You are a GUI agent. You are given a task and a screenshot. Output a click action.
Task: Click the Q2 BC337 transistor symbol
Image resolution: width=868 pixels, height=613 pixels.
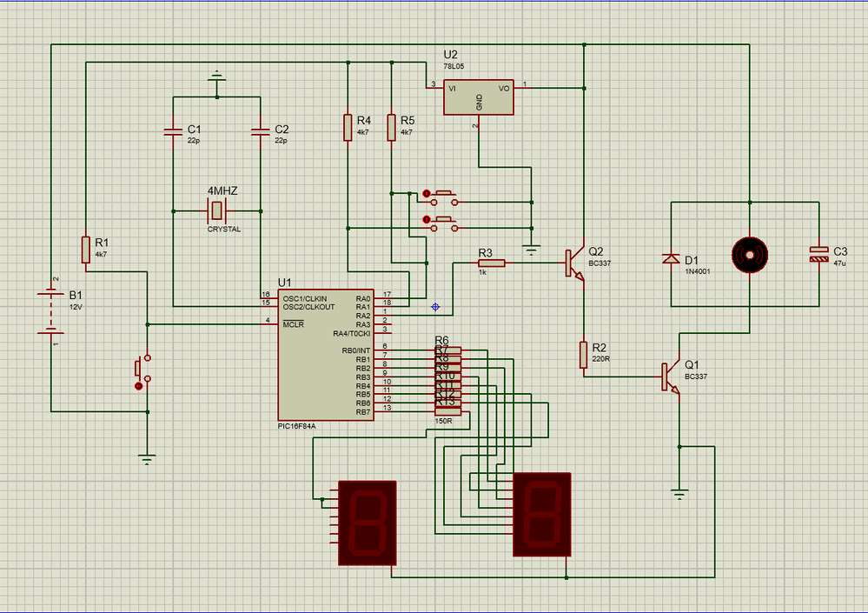click(x=573, y=263)
